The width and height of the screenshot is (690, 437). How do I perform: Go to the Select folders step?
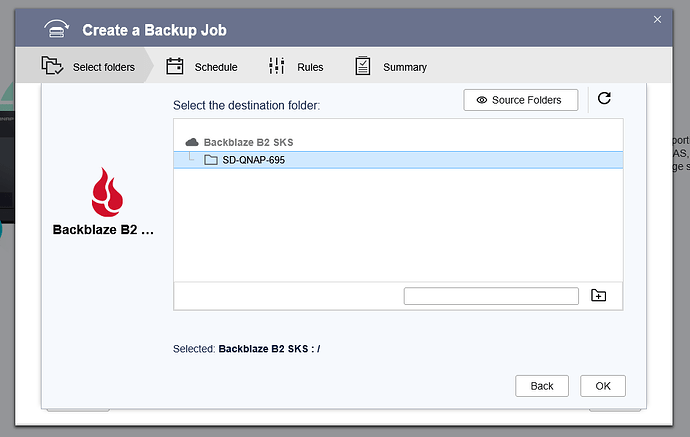(103, 67)
